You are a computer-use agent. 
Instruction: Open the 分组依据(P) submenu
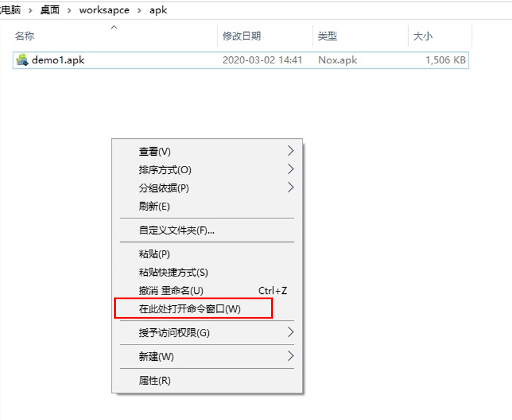[x=207, y=188]
